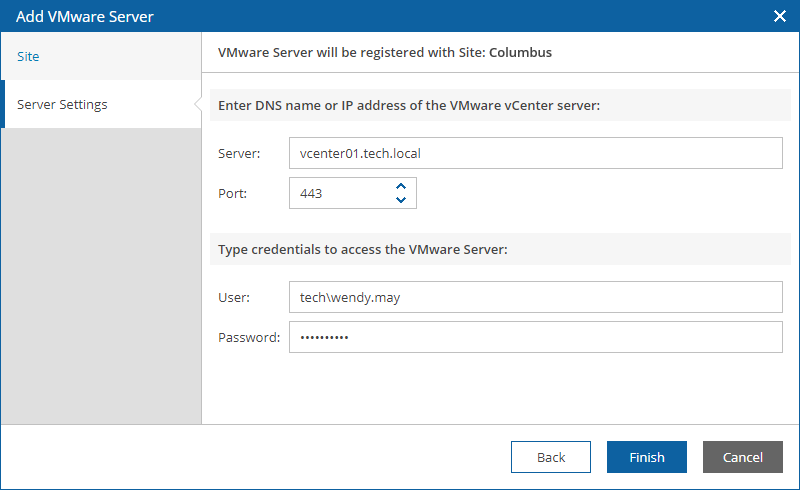Click the Password field
Viewport: 800px width, 490px height.
point(536,337)
